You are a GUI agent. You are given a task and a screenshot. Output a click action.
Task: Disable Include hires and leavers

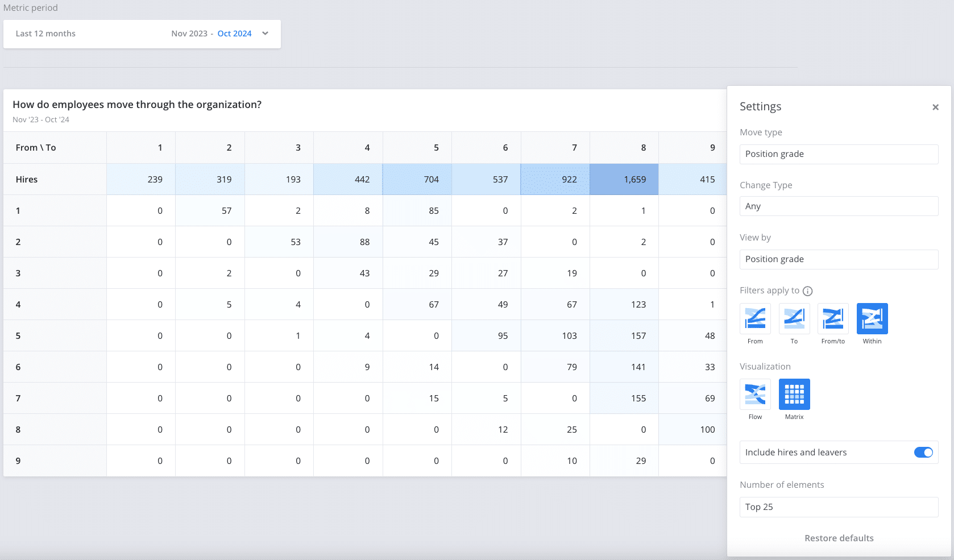coord(923,453)
